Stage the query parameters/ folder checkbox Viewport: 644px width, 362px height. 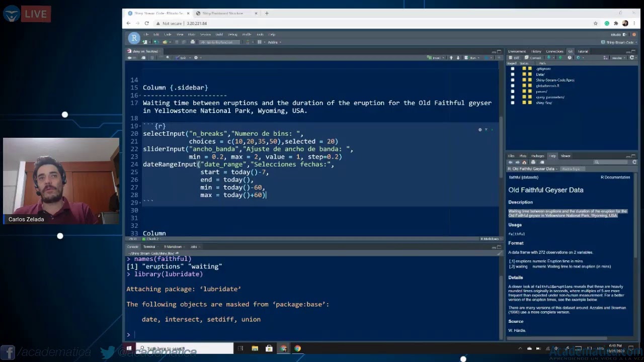pyautogui.click(x=513, y=97)
